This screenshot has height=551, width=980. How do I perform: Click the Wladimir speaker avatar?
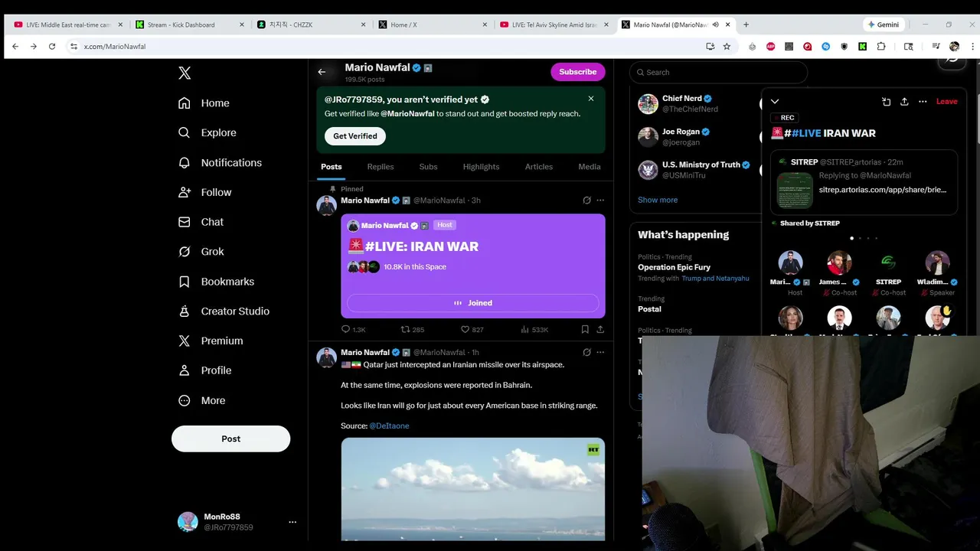[x=937, y=263]
